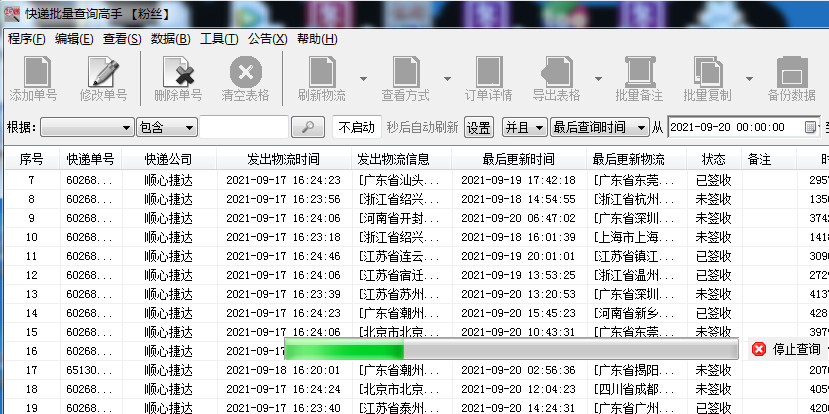Expand the 批量复制 dropdown arrow
This screenshot has width=829, height=414.
tap(749, 79)
